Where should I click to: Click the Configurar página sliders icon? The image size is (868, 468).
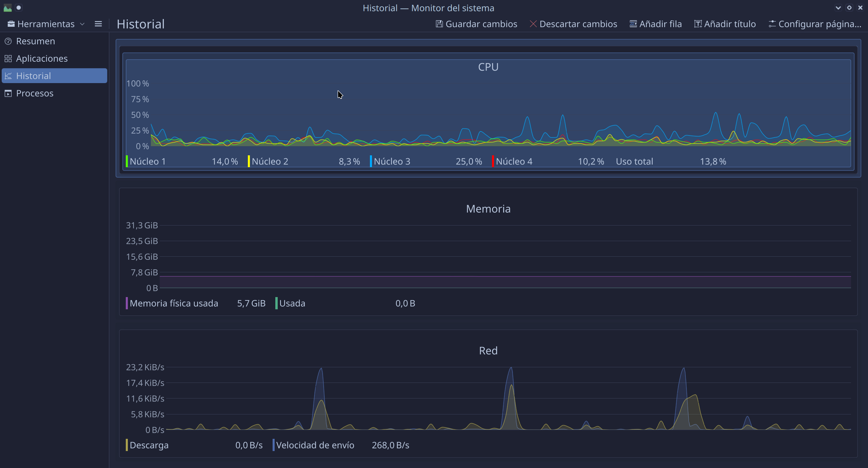[772, 24]
